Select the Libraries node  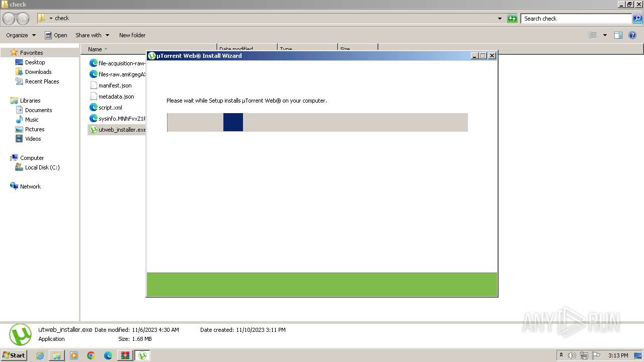tap(30, 101)
